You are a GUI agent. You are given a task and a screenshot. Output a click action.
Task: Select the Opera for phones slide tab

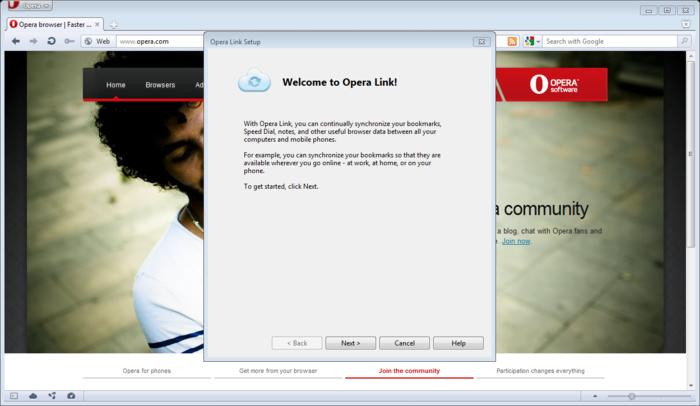146,371
